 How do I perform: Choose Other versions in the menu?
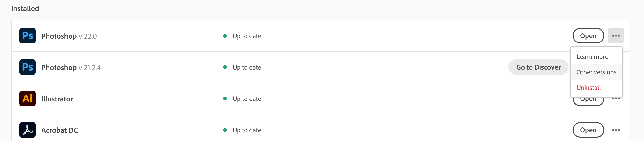596,72
